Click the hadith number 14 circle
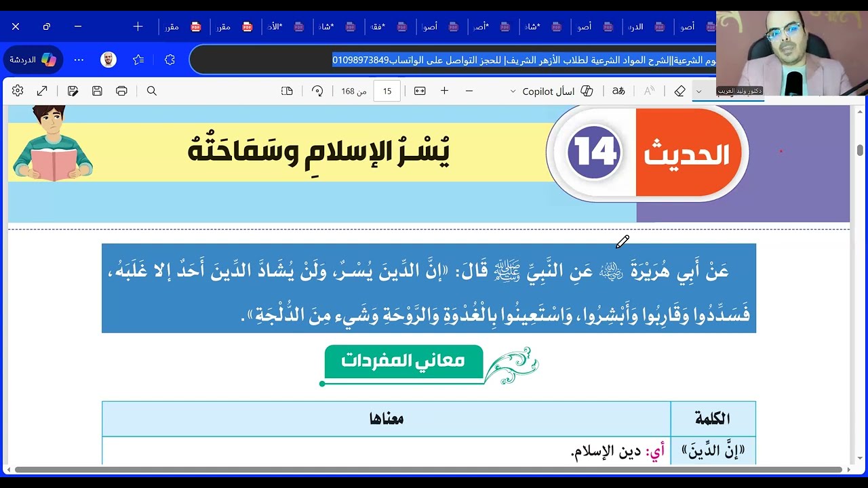 tap(595, 152)
